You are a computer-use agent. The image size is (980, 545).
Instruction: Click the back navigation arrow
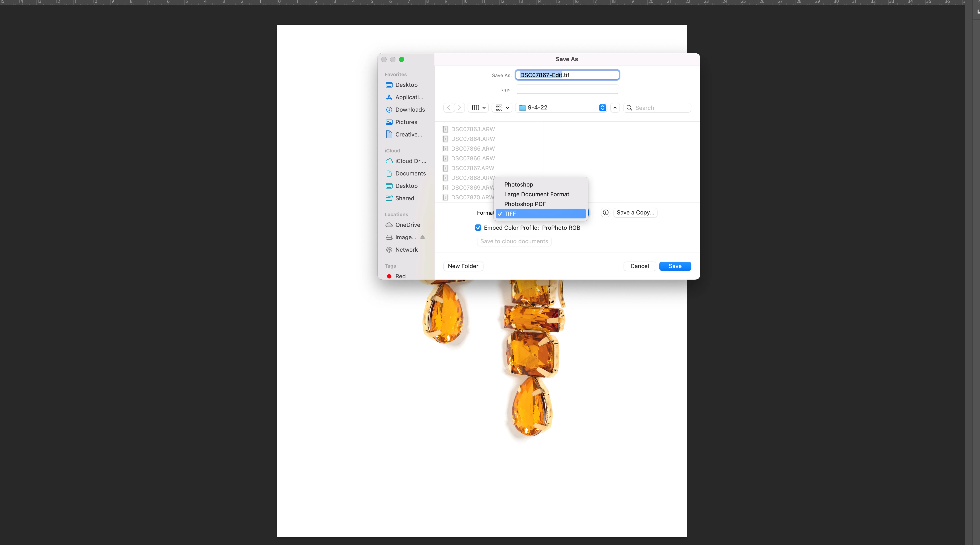pyautogui.click(x=449, y=108)
